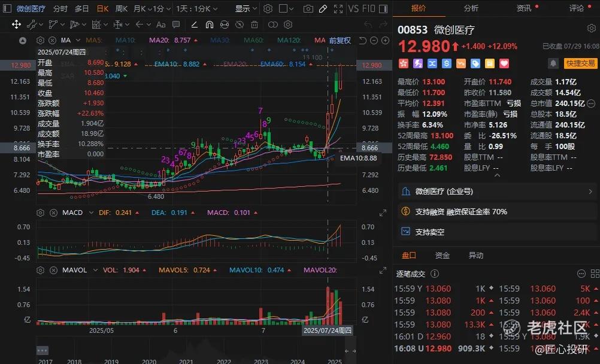
Task: Open MA indicator settings gear
Action: [x=40, y=40]
